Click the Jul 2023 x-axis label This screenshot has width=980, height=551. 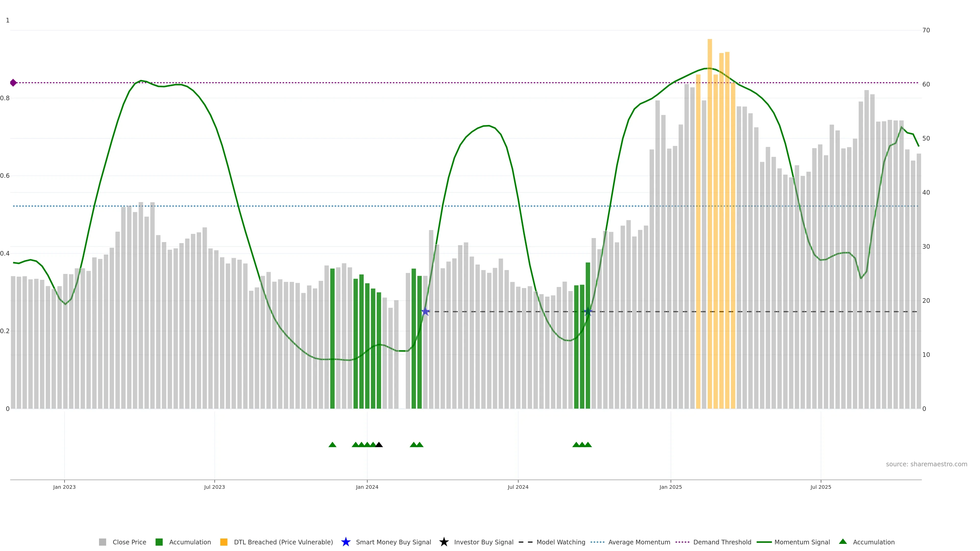coord(214,487)
